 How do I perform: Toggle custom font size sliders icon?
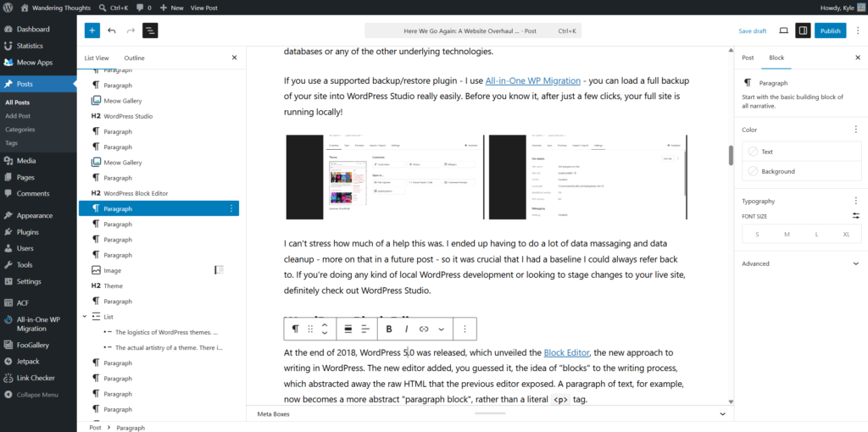[x=856, y=216]
